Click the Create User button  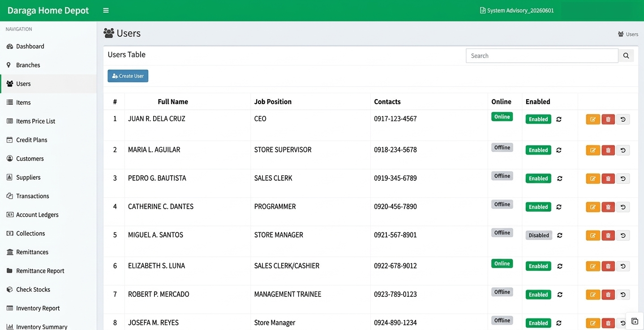128,76
